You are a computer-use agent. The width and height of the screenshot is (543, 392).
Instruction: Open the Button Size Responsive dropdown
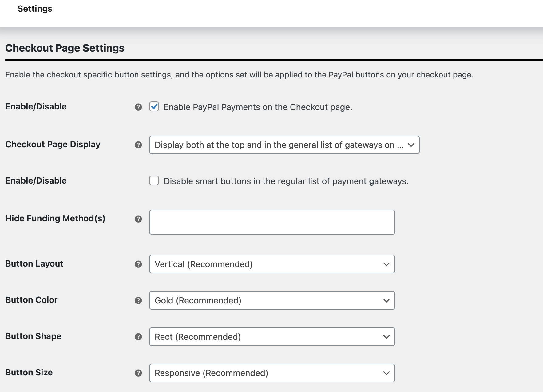point(272,373)
